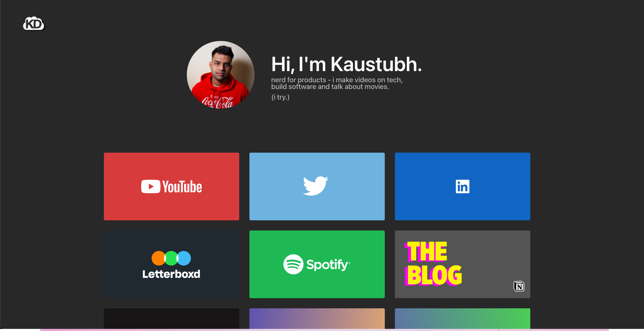Click the Notion icon on the blog card
The height and width of the screenshot is (331, 644).
point(519,286)
